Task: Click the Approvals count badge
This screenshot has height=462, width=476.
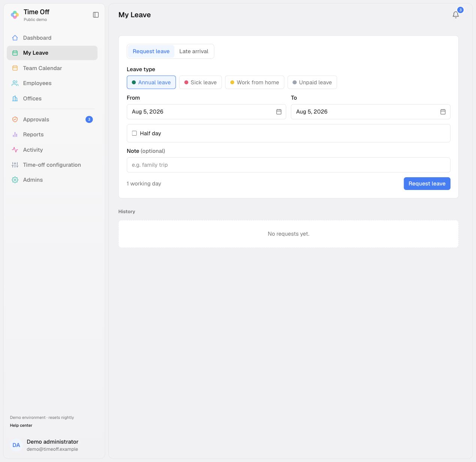Action: 89,120
